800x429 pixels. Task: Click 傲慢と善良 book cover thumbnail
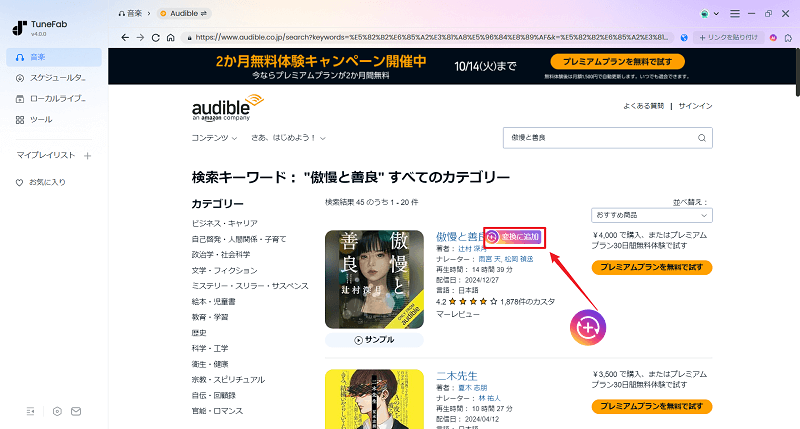[x=374, y=279]
